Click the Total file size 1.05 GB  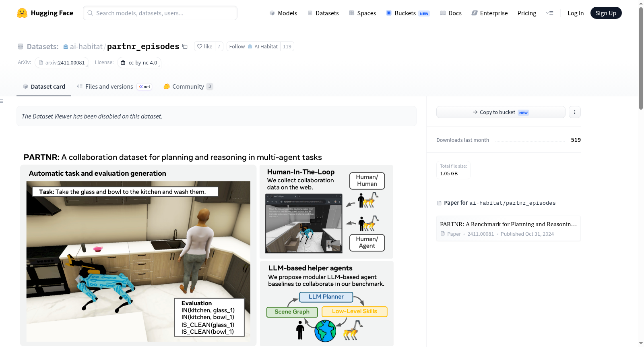[x=453, y=170]
